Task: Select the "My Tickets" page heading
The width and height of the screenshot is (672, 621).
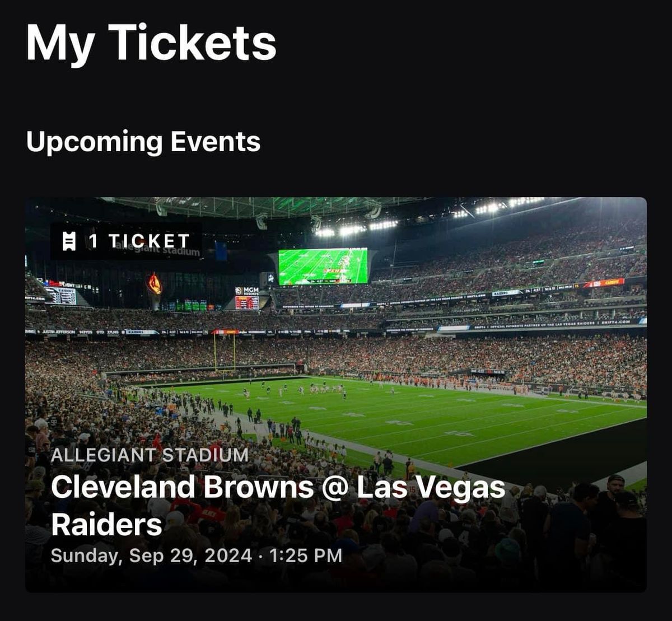Action: [x=151, y=43]
